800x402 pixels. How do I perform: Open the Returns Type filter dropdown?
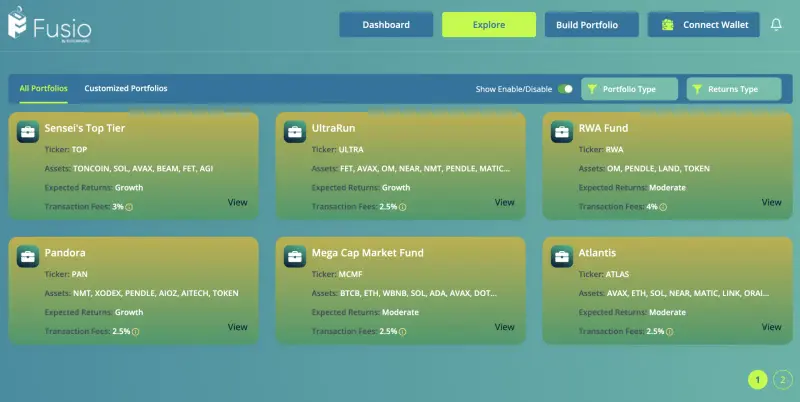[x=733, y=89]
